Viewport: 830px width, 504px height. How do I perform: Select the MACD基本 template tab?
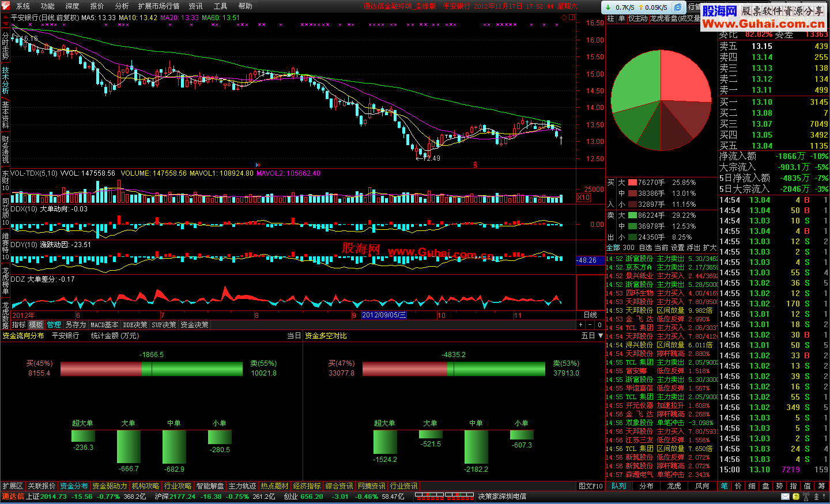pyautogui.click(x=104, y=325)
